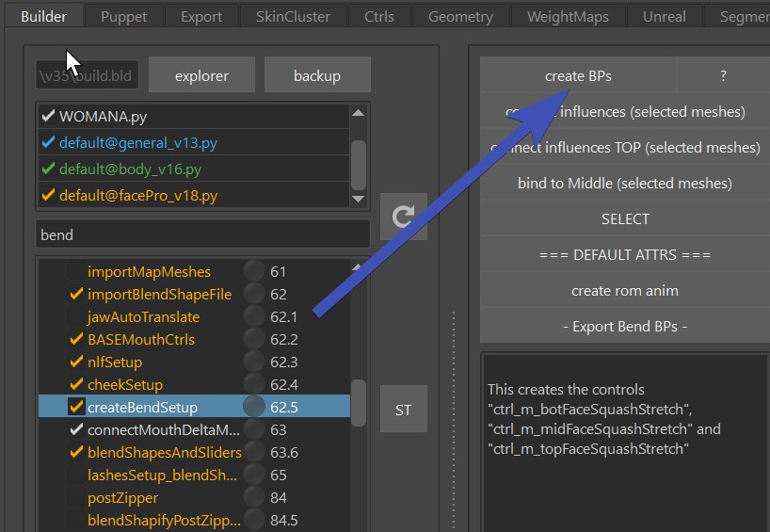Click the round status dot beside blendShapifyPostZipp...

[x=254, y=520]
